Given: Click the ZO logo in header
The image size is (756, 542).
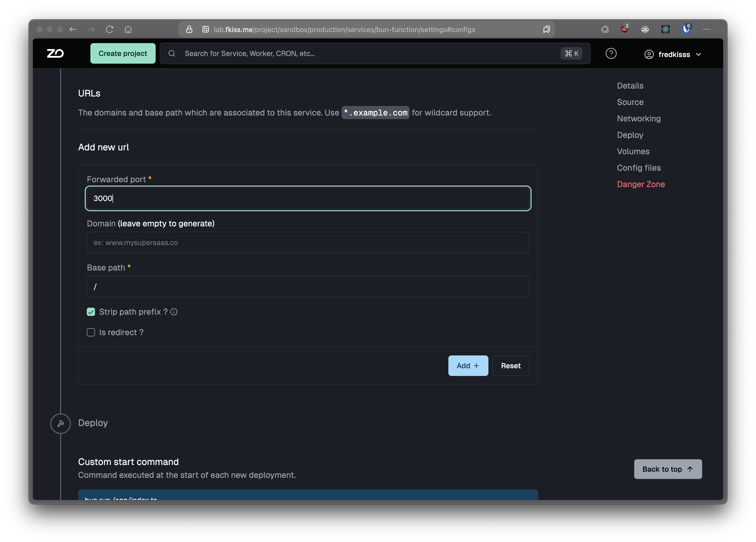Looking at the screenshot, I should [x=55, y=53].
